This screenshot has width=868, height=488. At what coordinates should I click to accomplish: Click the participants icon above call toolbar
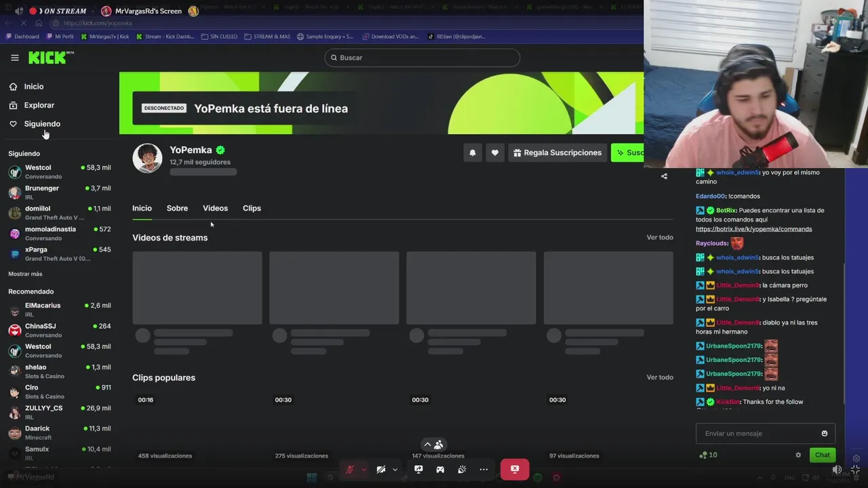[x=439, y=445]
